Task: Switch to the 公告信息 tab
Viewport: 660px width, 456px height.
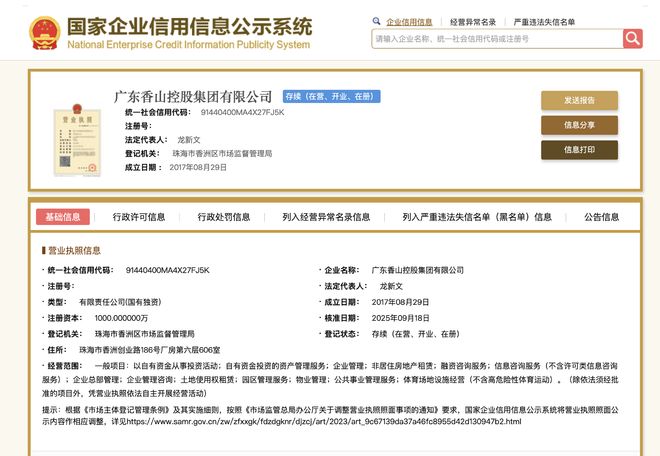Action: click(x=601, y=217)
